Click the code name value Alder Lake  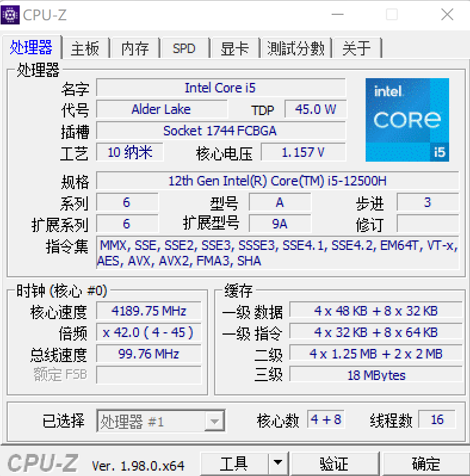point(162,109)
